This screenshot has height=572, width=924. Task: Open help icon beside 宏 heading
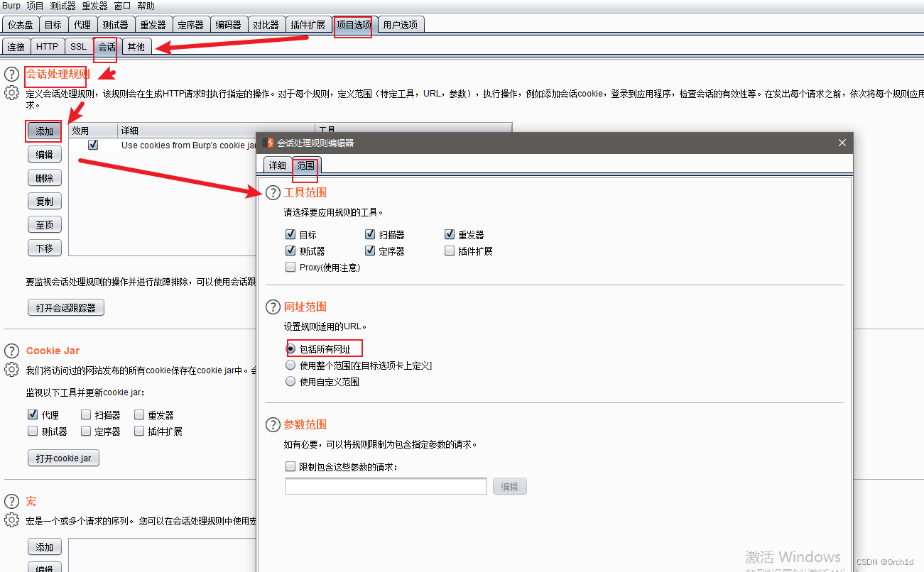11,501
